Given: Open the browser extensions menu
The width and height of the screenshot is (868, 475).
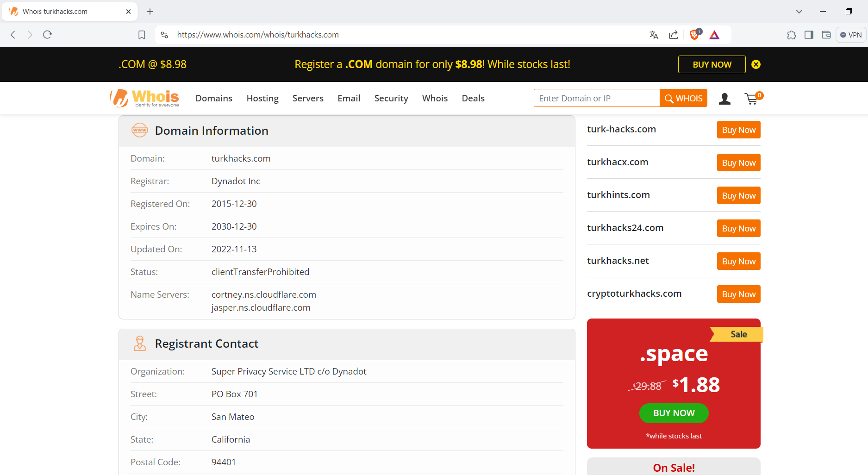Looking at the screenshot, I should 792,35.
